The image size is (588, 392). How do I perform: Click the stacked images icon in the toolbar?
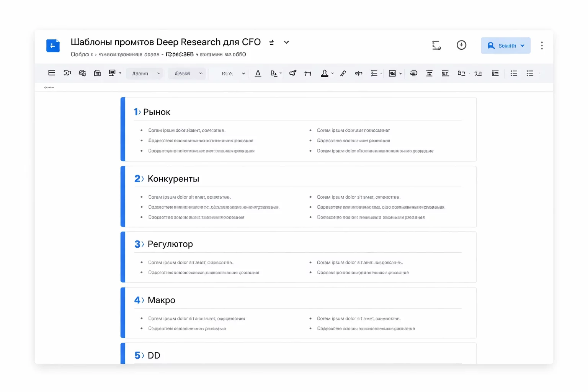pos(82,73)
